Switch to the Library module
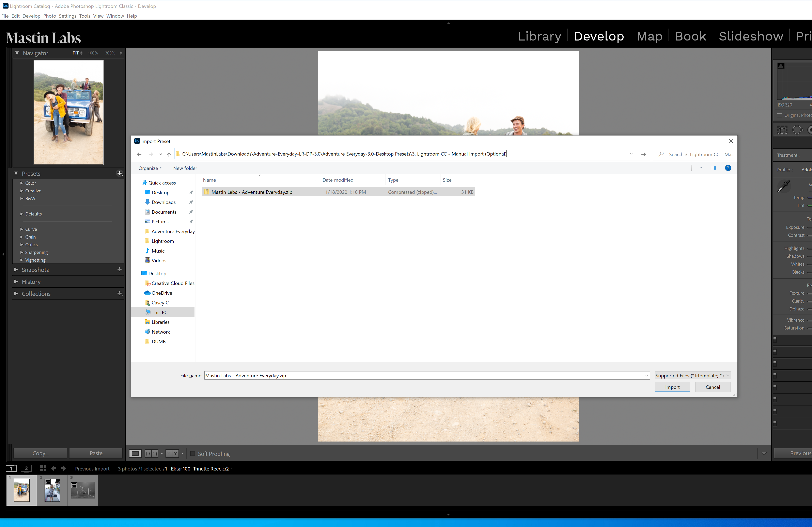 [x=539, y=36]
